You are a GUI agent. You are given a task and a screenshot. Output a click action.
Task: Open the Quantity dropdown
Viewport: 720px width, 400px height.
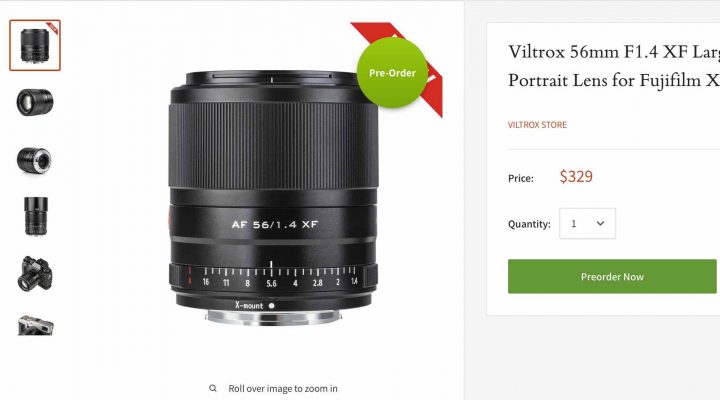click(x=587, y=224)
